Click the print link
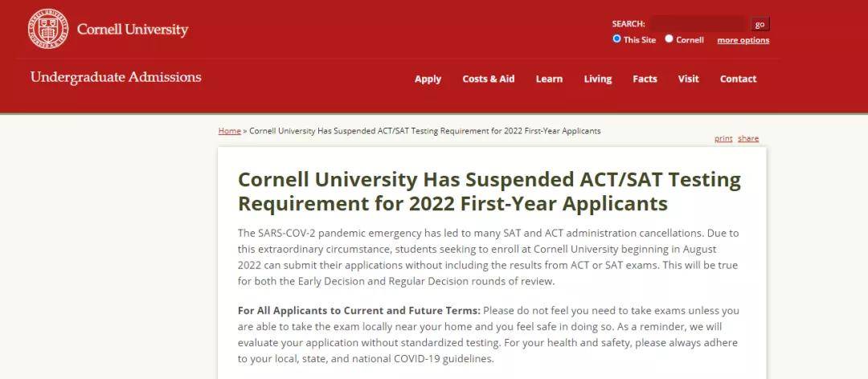 pyautogui.click(x=723, y=138)
